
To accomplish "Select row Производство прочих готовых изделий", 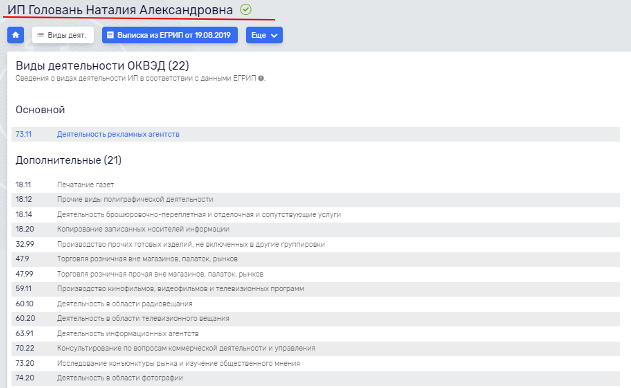I will point(316,244).
